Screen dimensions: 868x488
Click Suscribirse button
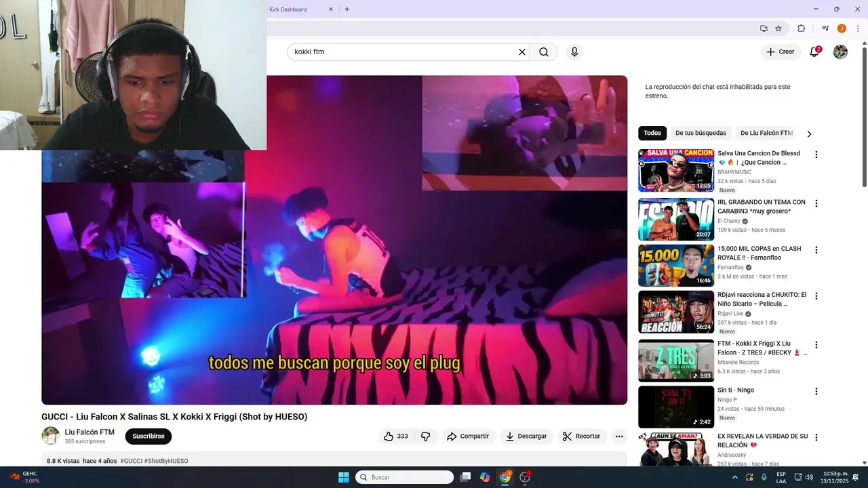coord(149,436)
